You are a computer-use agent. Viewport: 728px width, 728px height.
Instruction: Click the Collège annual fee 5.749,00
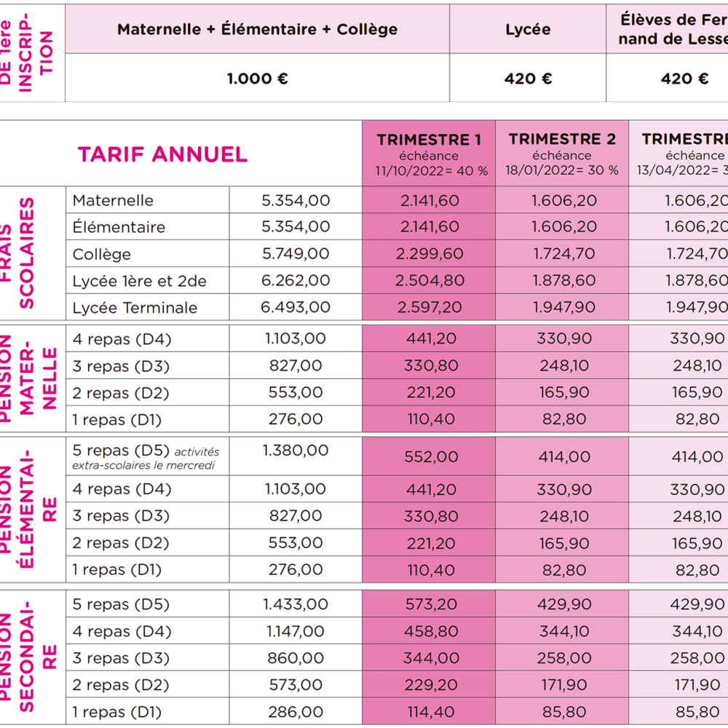pyautogui.click(x=295, y=254)
